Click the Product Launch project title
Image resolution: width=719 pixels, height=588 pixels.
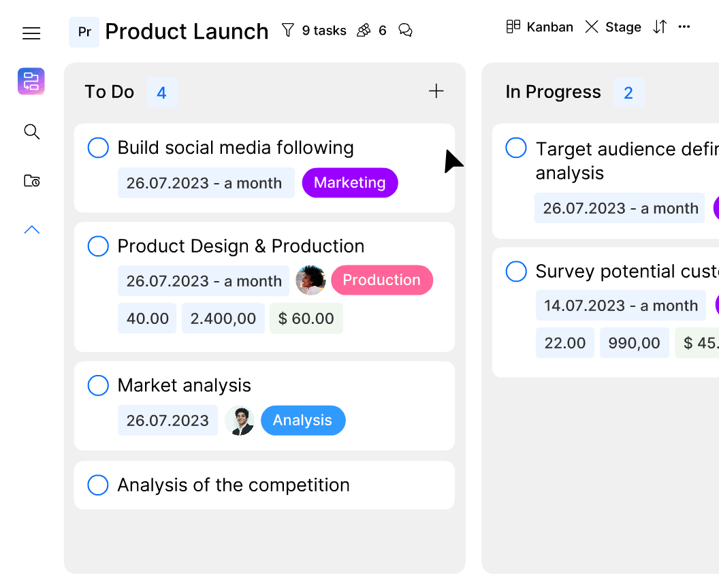[x=187, y=31]
